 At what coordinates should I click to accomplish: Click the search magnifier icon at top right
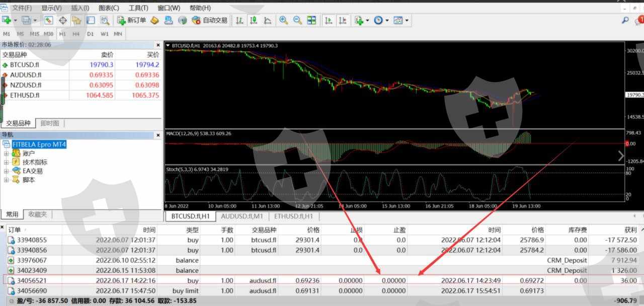point(625,20)
